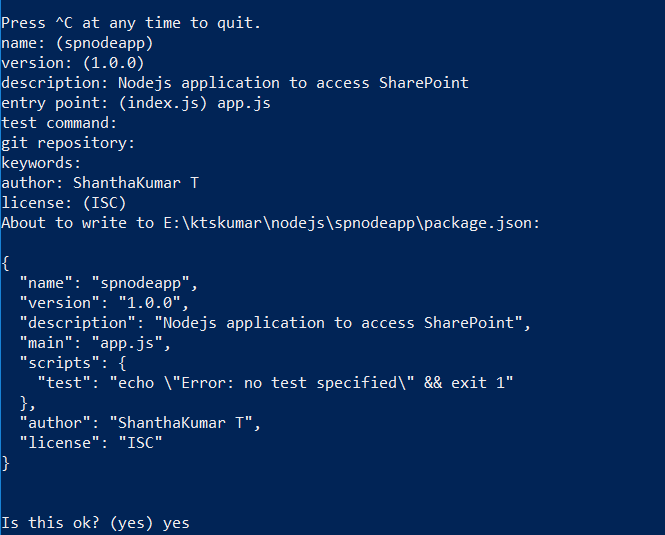
Task: Click the package.json file path text
Action: click(x=352, y=223)
